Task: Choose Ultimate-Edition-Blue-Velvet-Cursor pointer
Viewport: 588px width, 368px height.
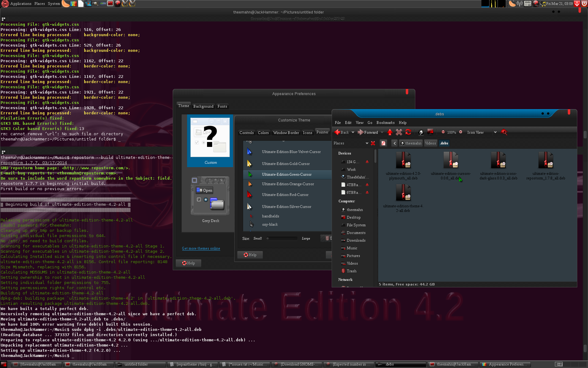Action: (288, 151)
